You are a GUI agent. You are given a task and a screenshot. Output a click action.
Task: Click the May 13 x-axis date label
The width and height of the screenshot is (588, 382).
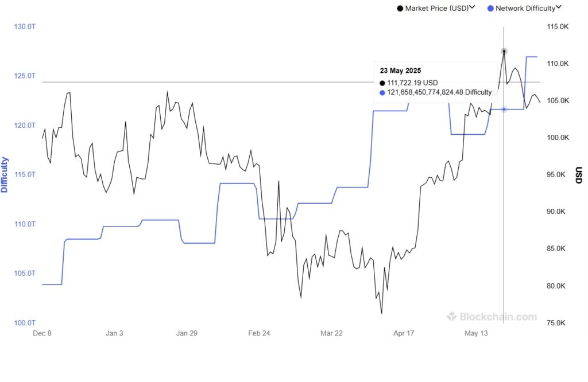point(476,333)
